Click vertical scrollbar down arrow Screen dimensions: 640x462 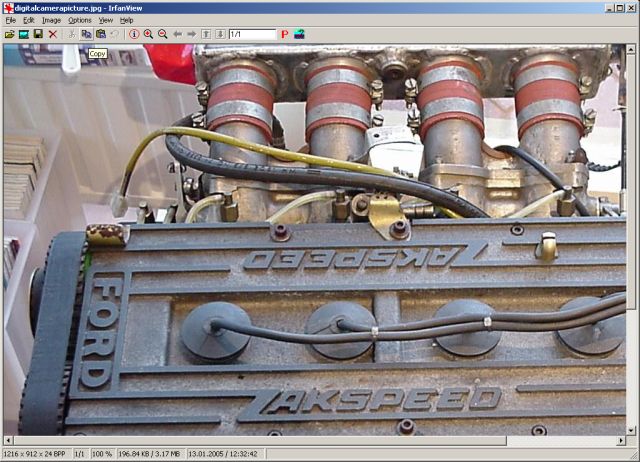click(631, 430)
